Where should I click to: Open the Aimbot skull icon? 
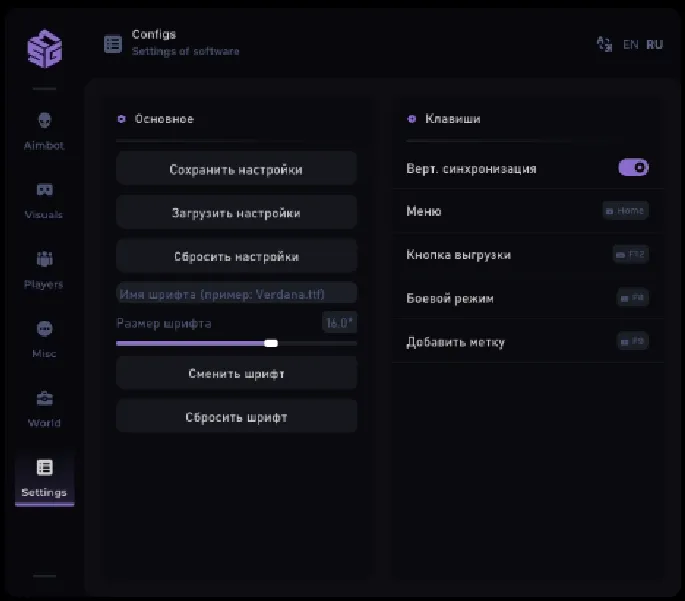[x=44, y=121]
